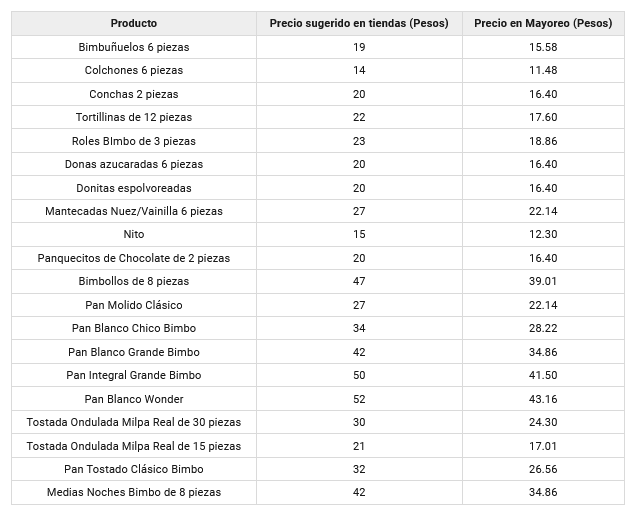Select Tostada Ondulada Milpa Real de 15 piezas
The height and width of the screenshot is (510, 631).
tap(134, 446)
